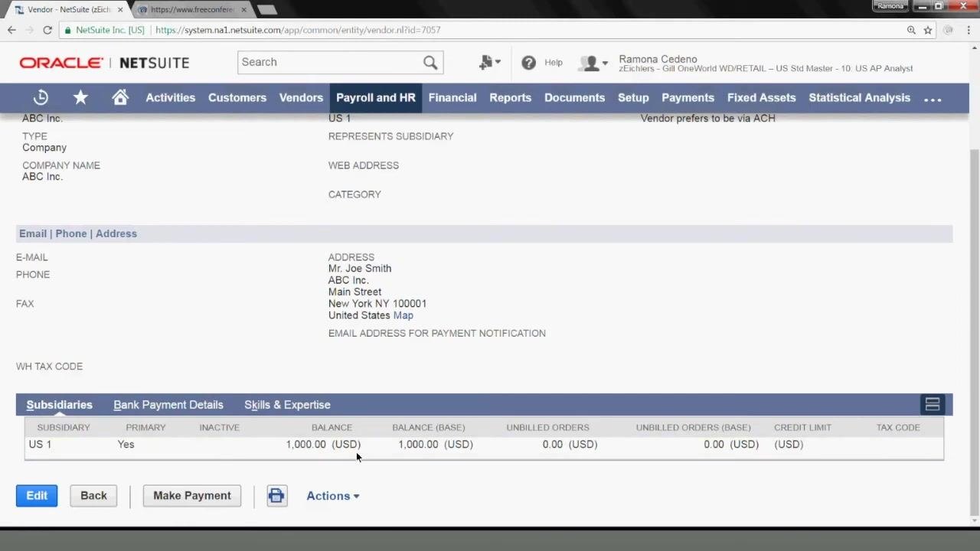Screen dimensions: 980x551
Task: Close the Vendor - NetSuite browser tab
Action: pos(120,9)
